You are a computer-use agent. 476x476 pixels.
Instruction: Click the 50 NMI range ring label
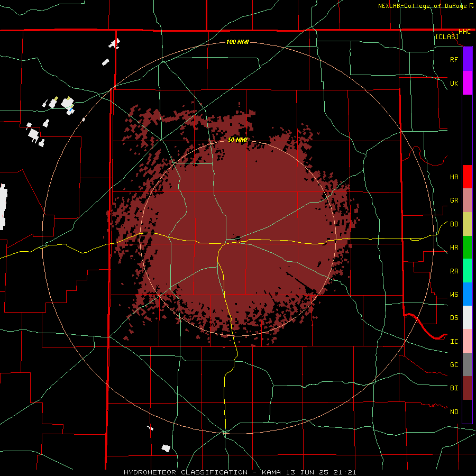(x=237, y=140)
